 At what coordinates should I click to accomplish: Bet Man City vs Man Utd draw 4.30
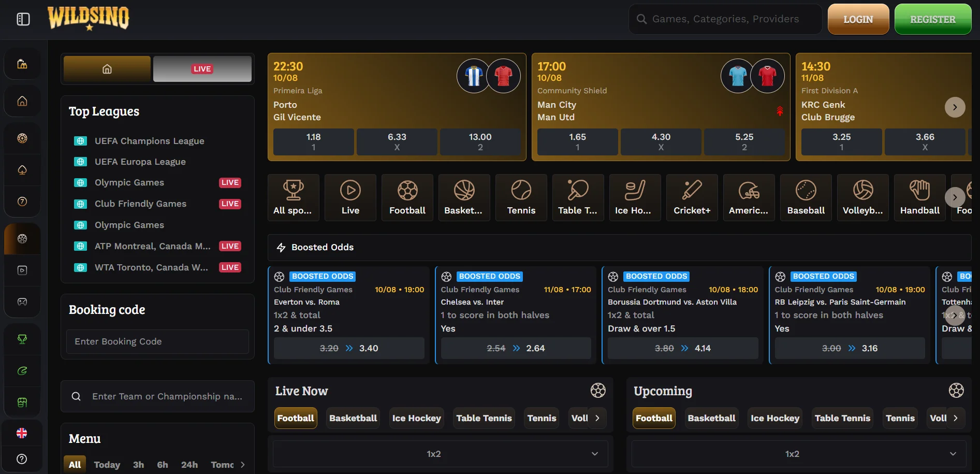(x=661, y=142)
